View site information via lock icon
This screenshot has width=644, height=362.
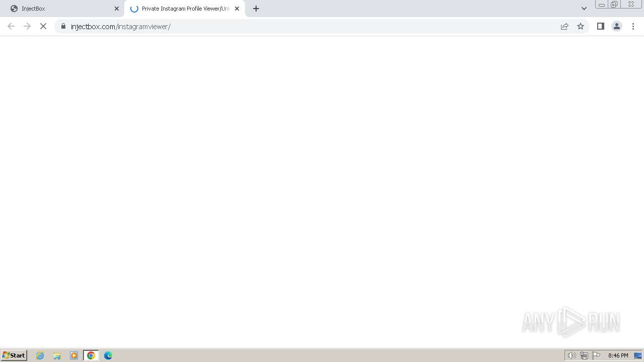tap(63, 26)
